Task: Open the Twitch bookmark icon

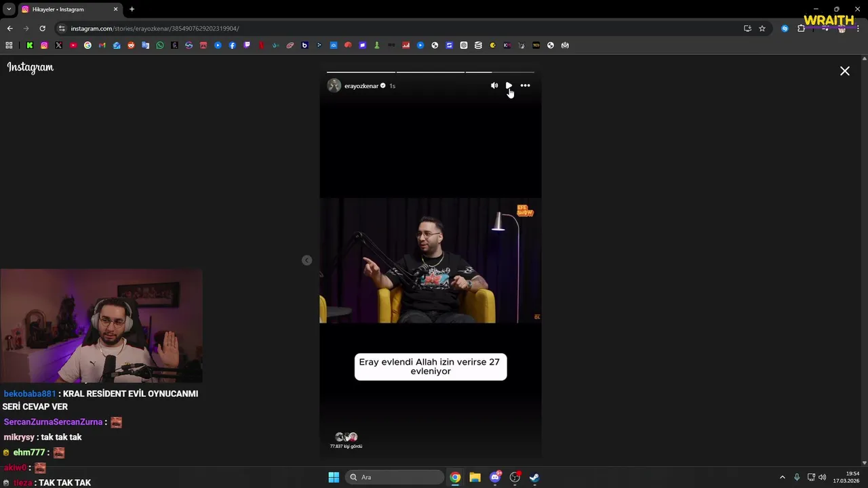Action: (247, 45)
